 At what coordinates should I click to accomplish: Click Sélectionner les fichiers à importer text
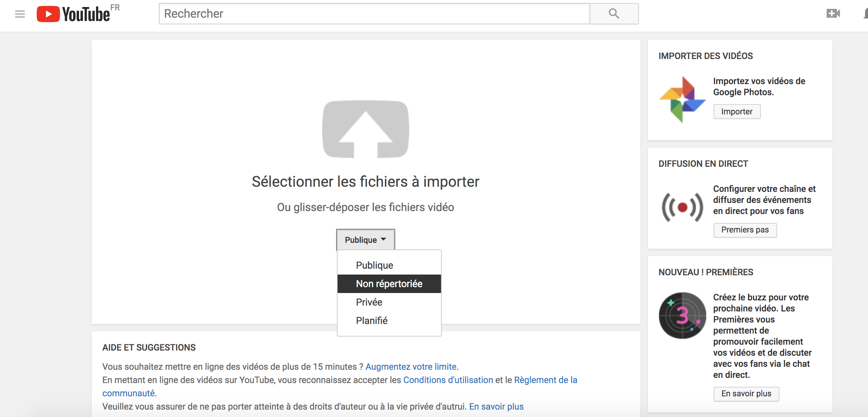pyautogui.click(x=366, y=182)
